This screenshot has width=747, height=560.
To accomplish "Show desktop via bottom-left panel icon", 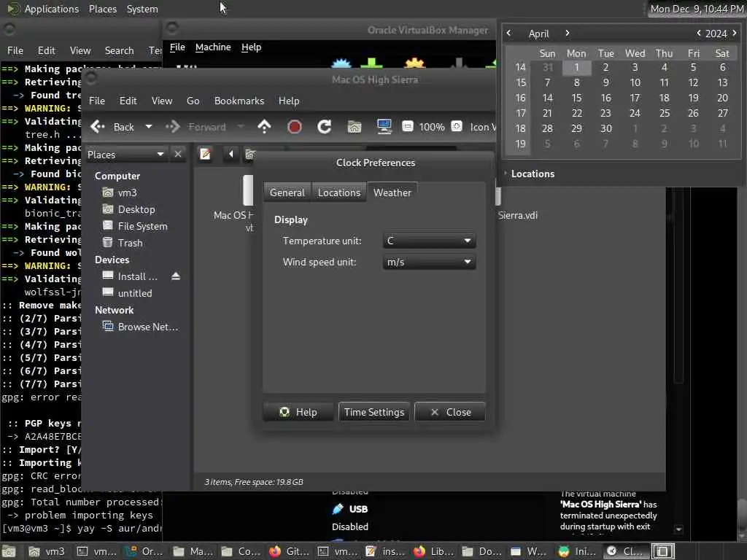I will tap(9, 551).
